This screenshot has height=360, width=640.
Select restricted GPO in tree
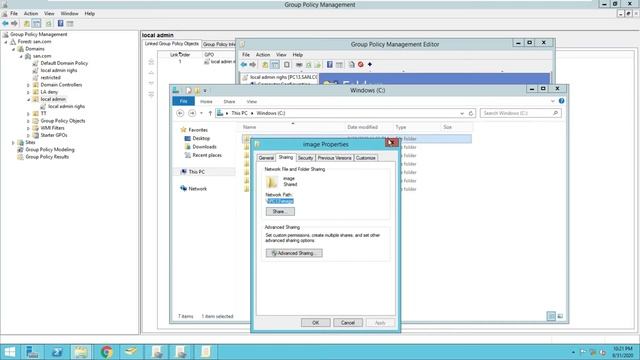[50, 78]
